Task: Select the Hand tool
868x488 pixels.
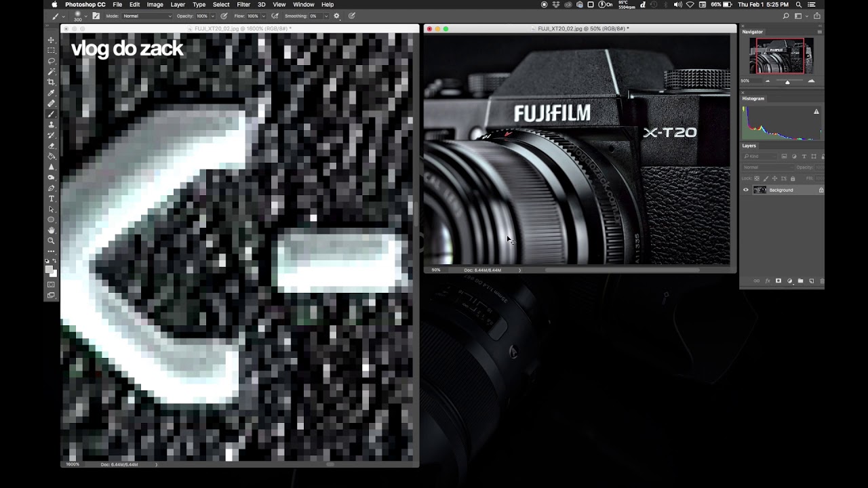Action: click(51, 230)
